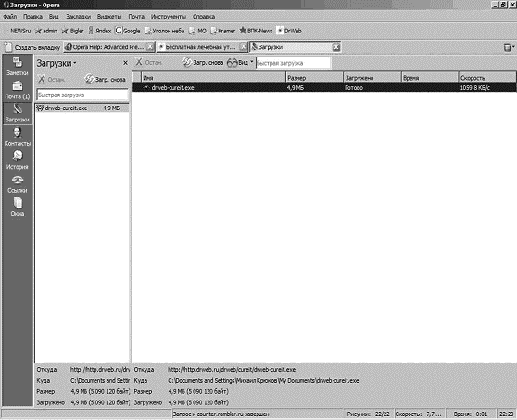517x420 pixels.
Task: Select the drweb-cureit.exe row in main list
Action: [x=324, y=88]
